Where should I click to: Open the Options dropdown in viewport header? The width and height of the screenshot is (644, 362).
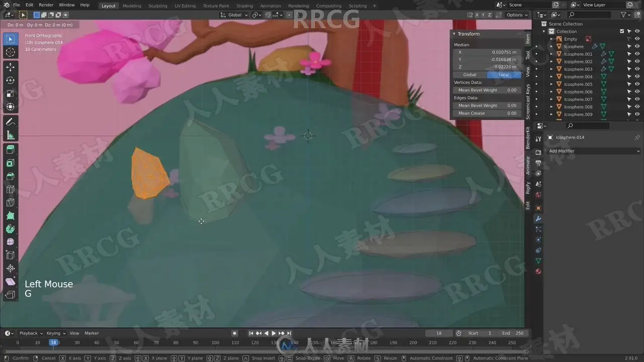[517, 15]
